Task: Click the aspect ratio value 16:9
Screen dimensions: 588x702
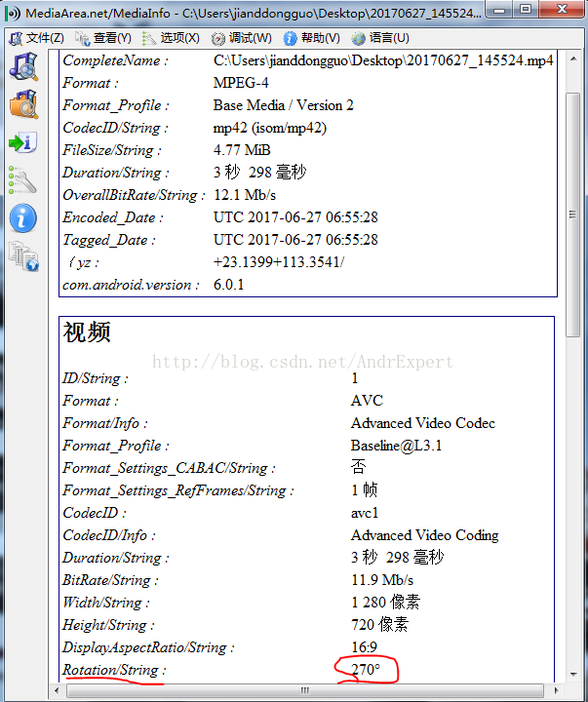Action: [x=364, y=647]
